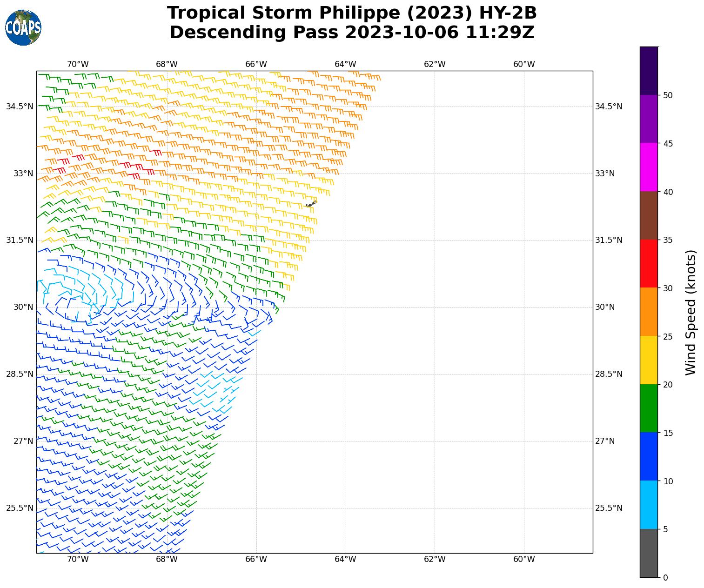Click the Tropical Storm Philippe title text
This screenshot has width=704, height=588.
[x=352, y=13]
